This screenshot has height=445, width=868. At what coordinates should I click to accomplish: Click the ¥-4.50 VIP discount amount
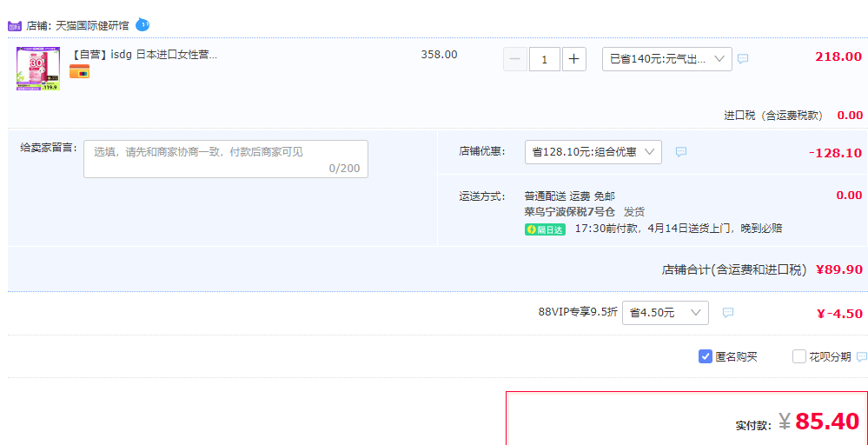point(839,314)
